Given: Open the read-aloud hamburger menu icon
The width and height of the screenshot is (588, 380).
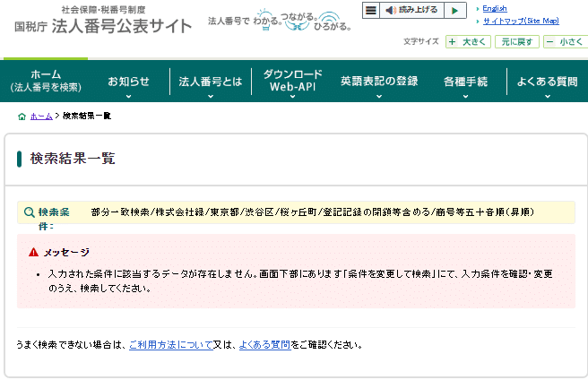Looking at the screenshot, I should (x=370, y=10).
